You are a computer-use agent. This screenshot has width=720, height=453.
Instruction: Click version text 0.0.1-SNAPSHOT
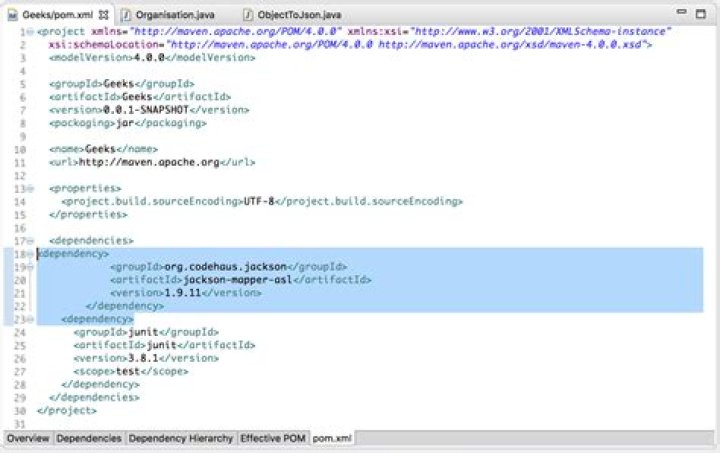146,110
